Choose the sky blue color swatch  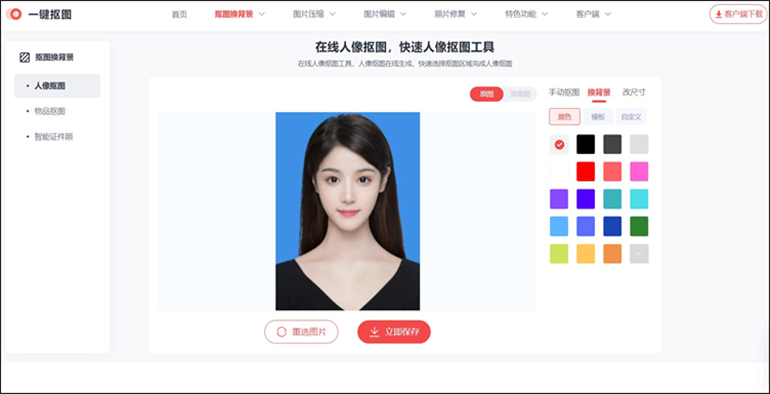(x=559, y=226)
